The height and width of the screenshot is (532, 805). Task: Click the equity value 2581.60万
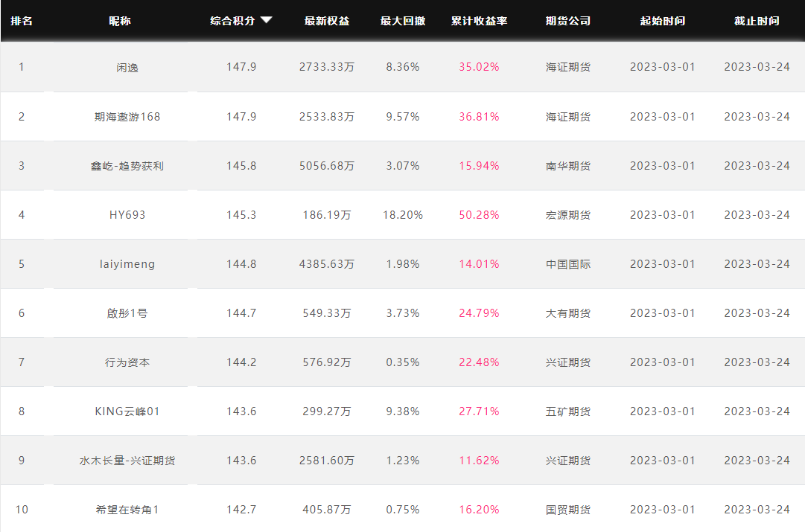[x=326, y=461]
